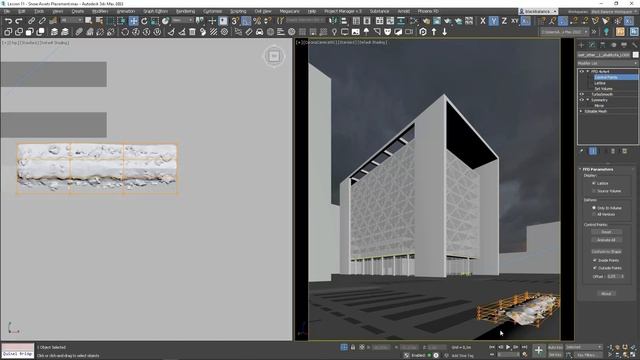Select the Unlink Selection icon
Screen dimensions: 640x360
42,21
